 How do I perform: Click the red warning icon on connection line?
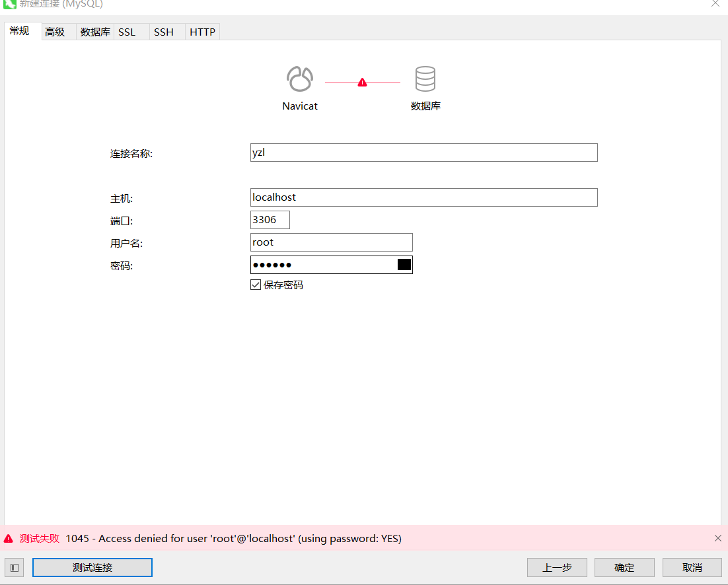pyautogui.click(x=362, y=83)
